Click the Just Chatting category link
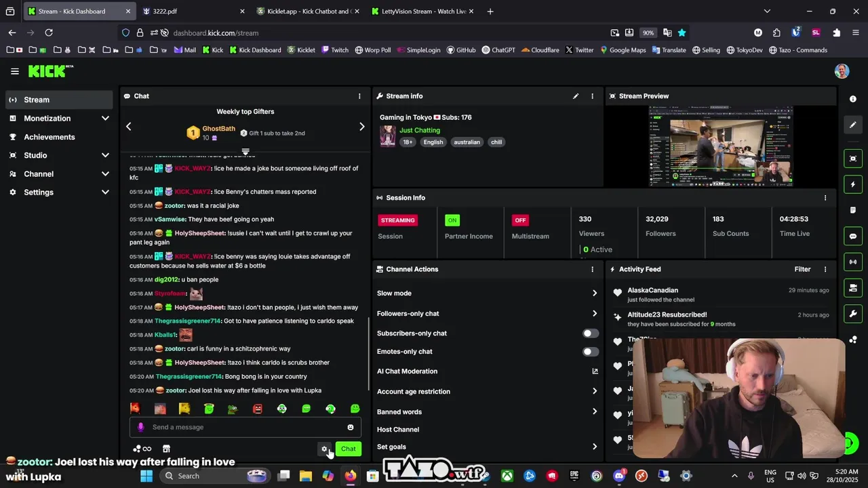868x488 pixels. click(x=420, y=130)
